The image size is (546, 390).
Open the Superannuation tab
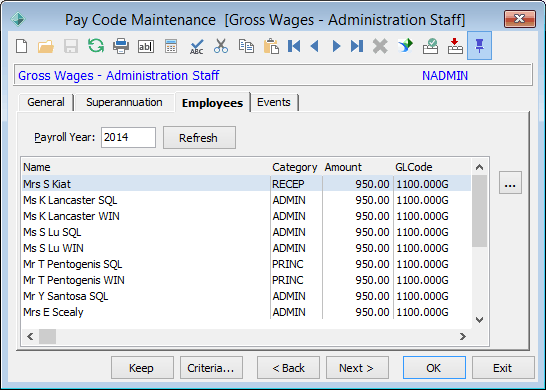click(124, 102)
